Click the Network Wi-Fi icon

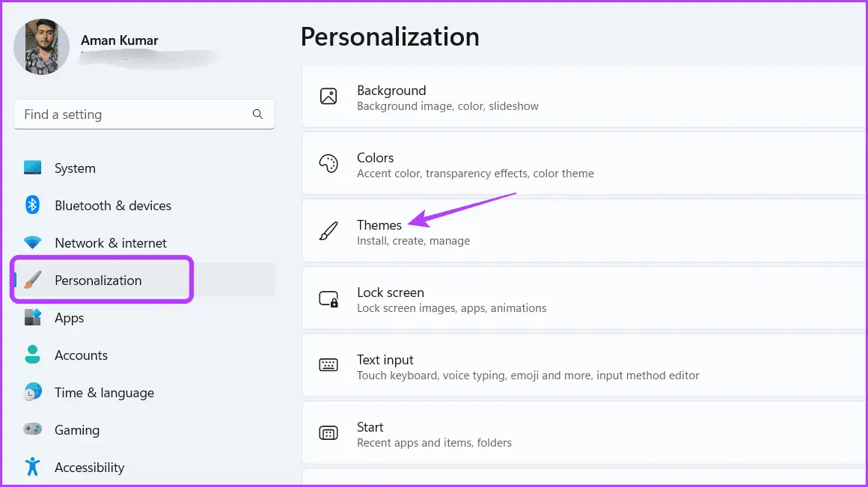click(33, 242)
